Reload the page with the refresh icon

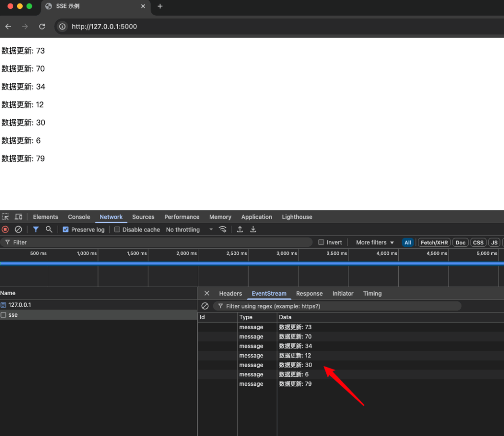point(42,27)
